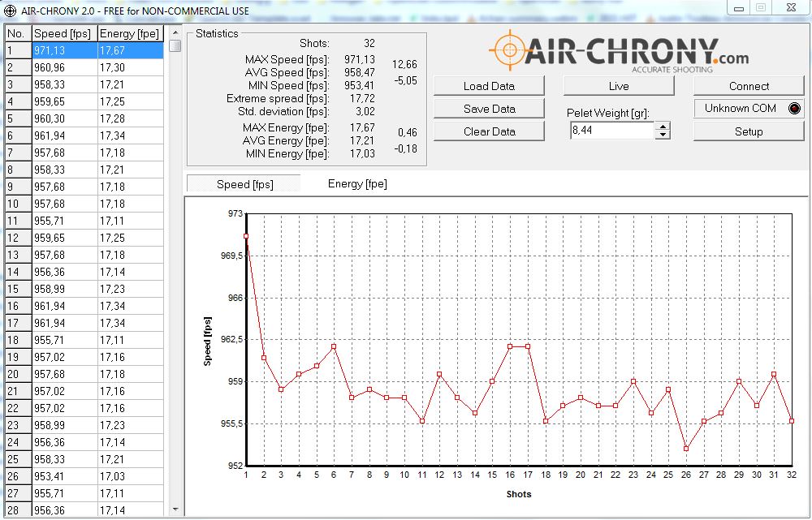Decrease pellet weight with down arrow
This screenshot has width=812, height=520.
point(663,135)
